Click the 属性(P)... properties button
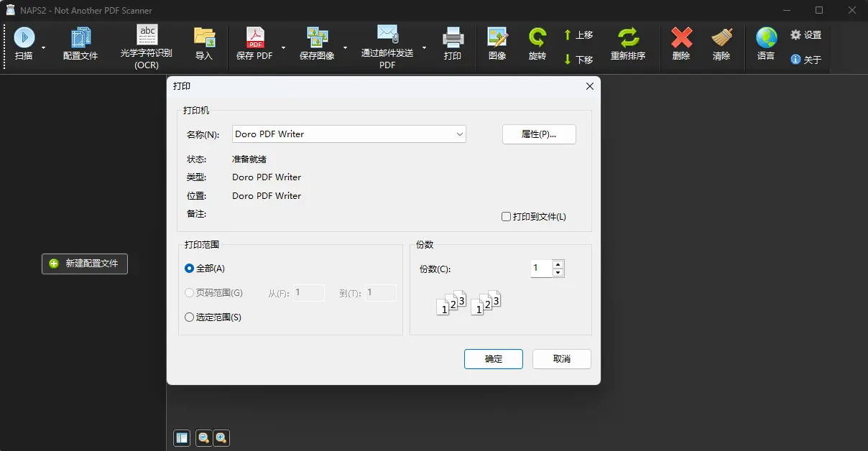The width and height of the screenshot is (868, 451). [539, 134]
